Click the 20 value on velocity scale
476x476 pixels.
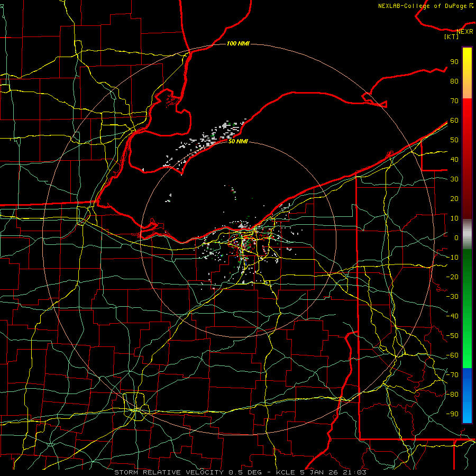tap(454, 199)
